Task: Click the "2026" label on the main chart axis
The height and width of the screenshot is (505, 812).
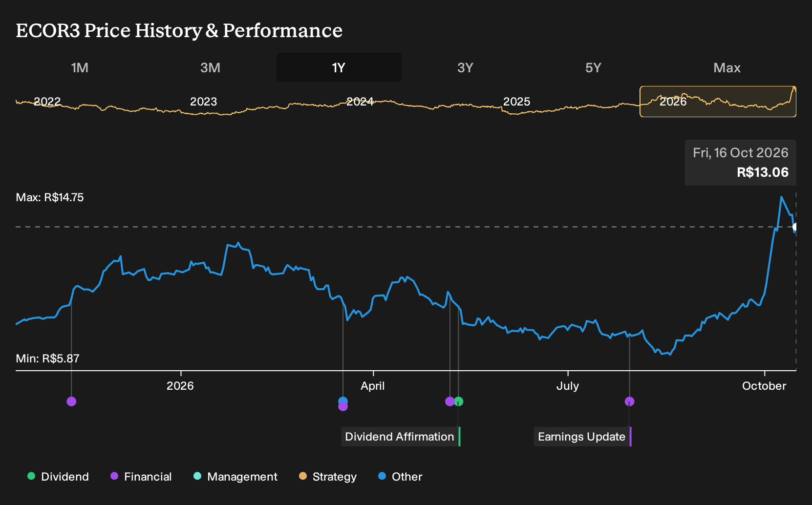Action: pos(180,386)
